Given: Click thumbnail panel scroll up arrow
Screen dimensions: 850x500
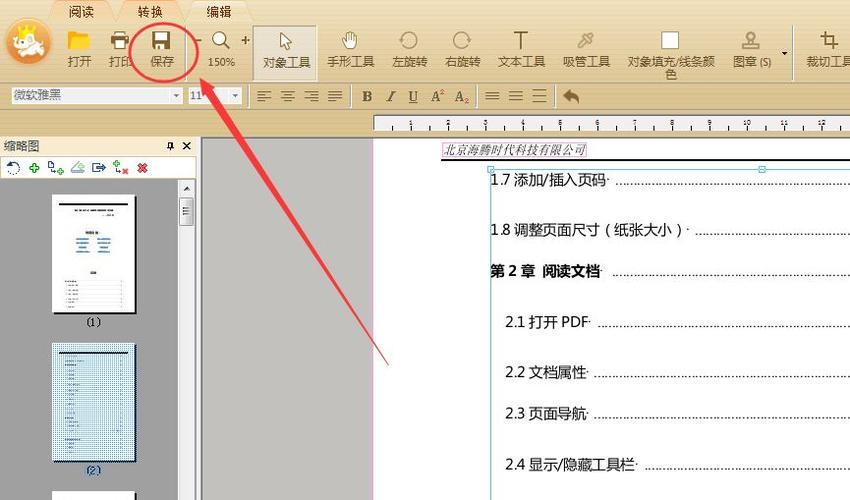Looking at the screenshot, I should (186, 189).
